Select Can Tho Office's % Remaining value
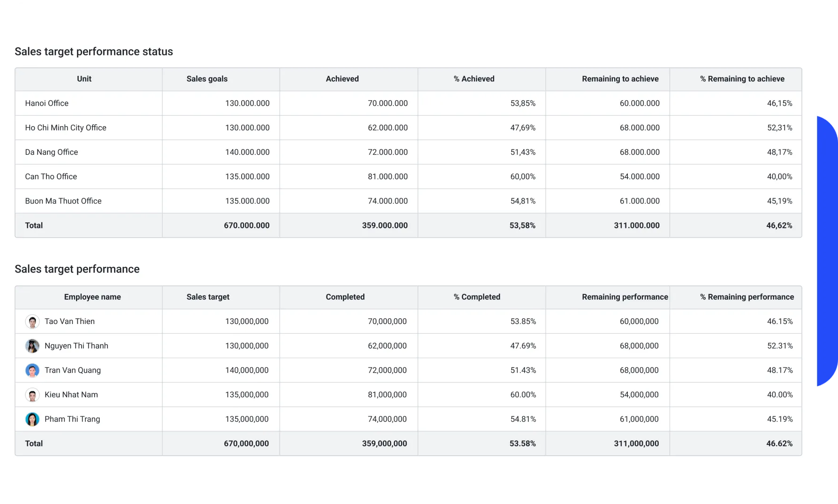Screen dimensions: 838x504 [x=780, y=176]
